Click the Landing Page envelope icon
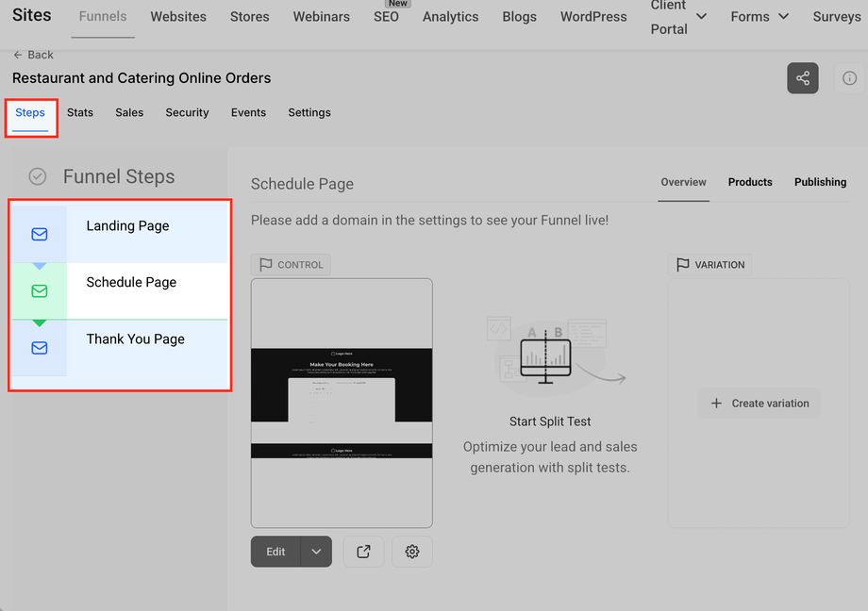 (40, 234)
